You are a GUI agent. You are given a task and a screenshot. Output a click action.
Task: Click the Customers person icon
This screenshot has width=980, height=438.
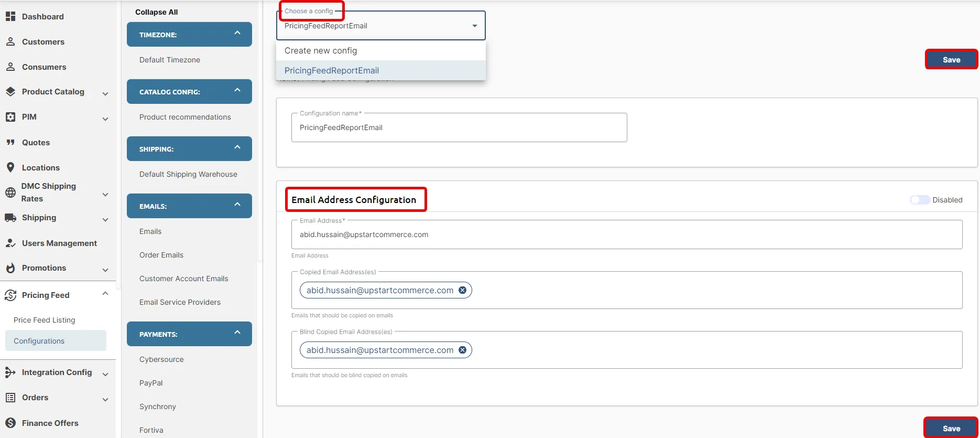(x=10, y=41)
